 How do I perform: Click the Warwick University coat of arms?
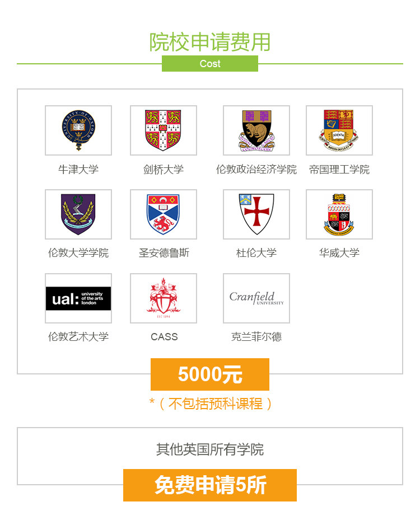339,214
